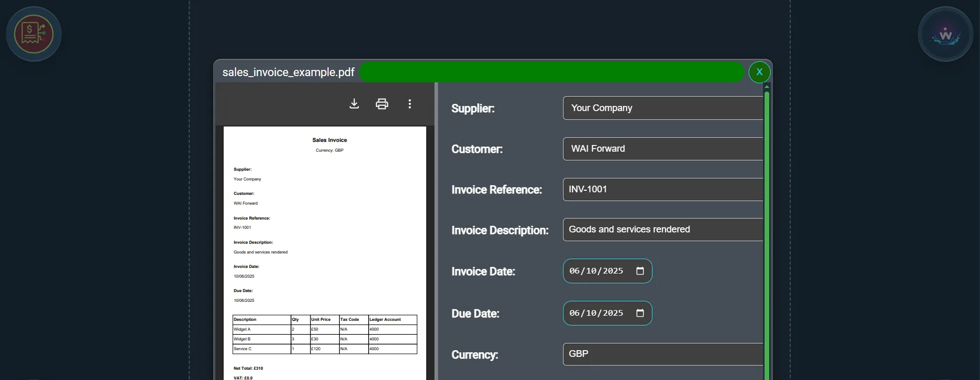Edit the Invoice Reference field INV-1001
Screen dimensions: 980x380
point(663,189)
